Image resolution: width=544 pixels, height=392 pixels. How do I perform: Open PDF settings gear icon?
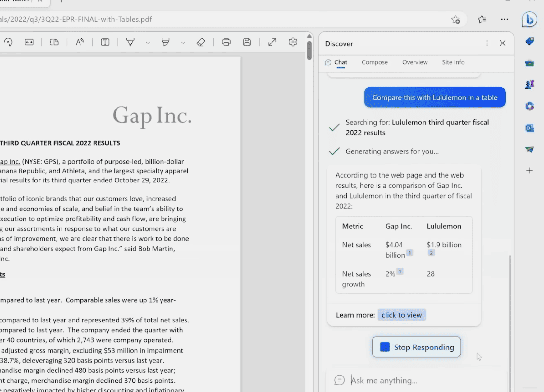[293, 42]
